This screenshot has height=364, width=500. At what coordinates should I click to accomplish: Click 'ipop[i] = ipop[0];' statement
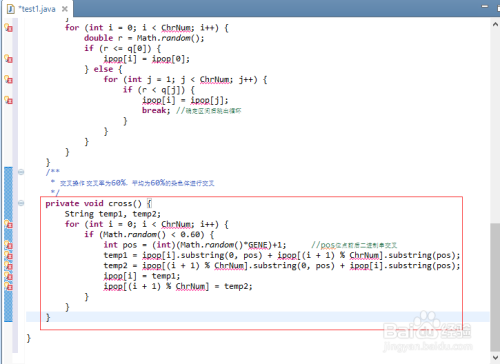[147, 59]
